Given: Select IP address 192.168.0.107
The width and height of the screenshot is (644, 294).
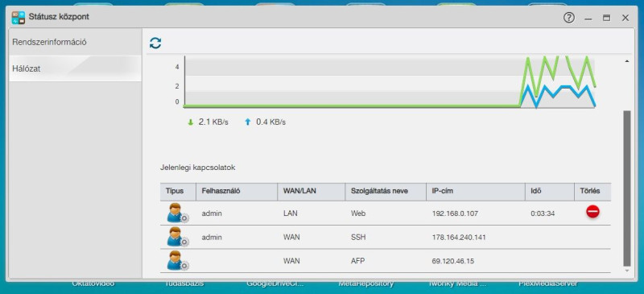Looking at the screenshot, I should tap(455, 213).
